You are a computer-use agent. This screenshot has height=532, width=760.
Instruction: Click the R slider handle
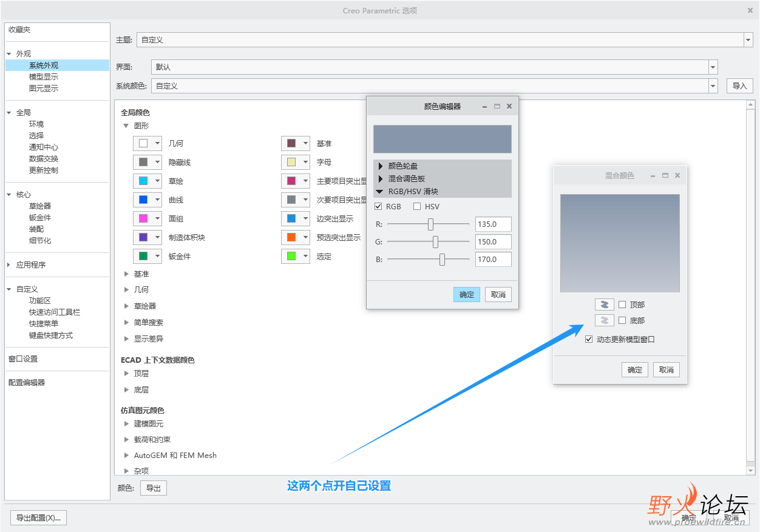430,224
